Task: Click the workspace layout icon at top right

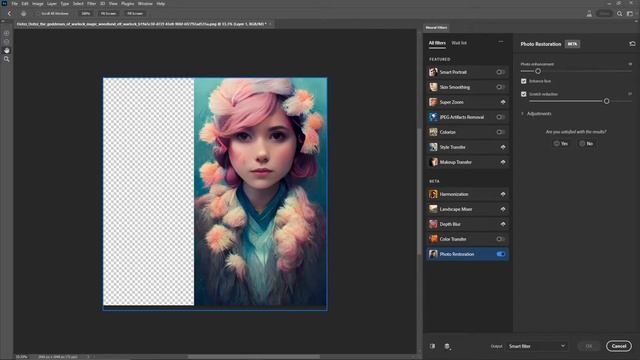Action: tap(630, 13)
